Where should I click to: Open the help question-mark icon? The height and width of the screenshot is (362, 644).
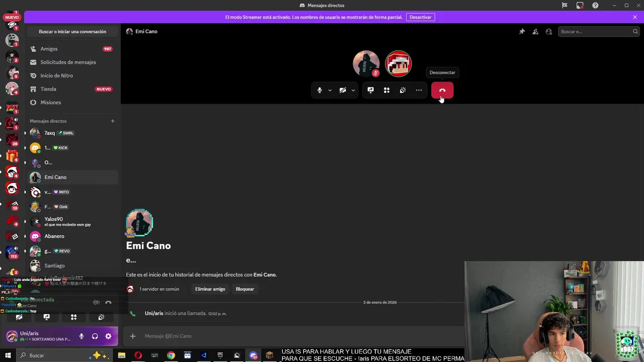point(596,6)
